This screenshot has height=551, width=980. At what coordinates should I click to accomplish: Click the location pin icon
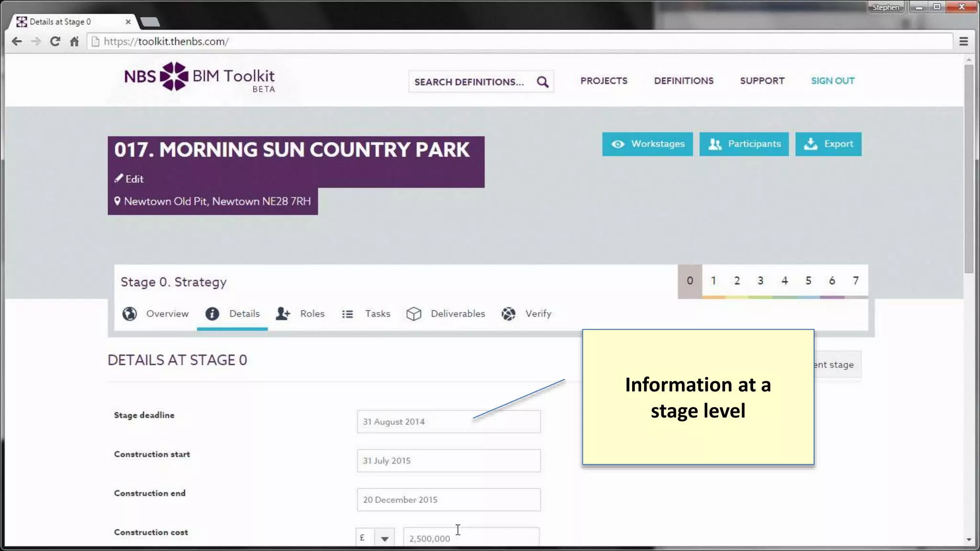click(117, 201)
